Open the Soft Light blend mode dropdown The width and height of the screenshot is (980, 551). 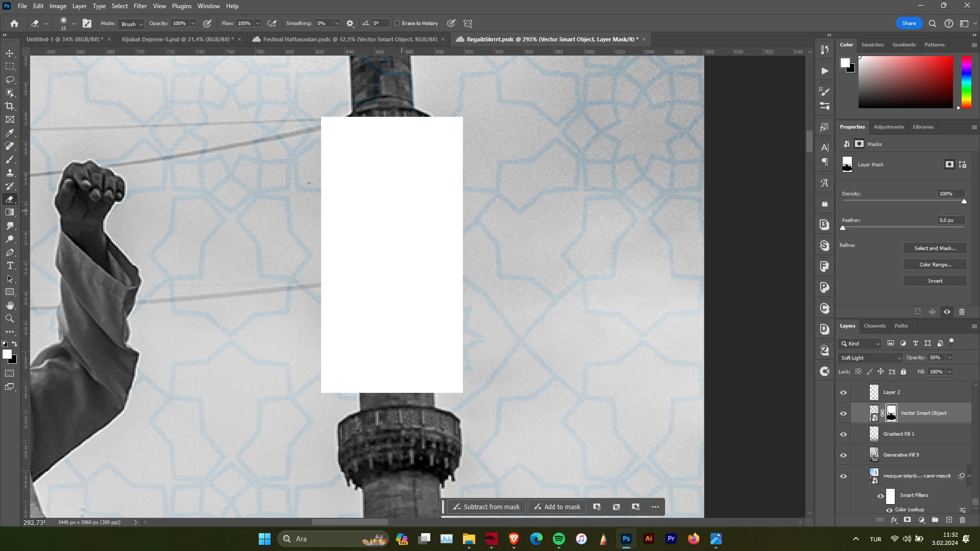(x=870, y=358)
